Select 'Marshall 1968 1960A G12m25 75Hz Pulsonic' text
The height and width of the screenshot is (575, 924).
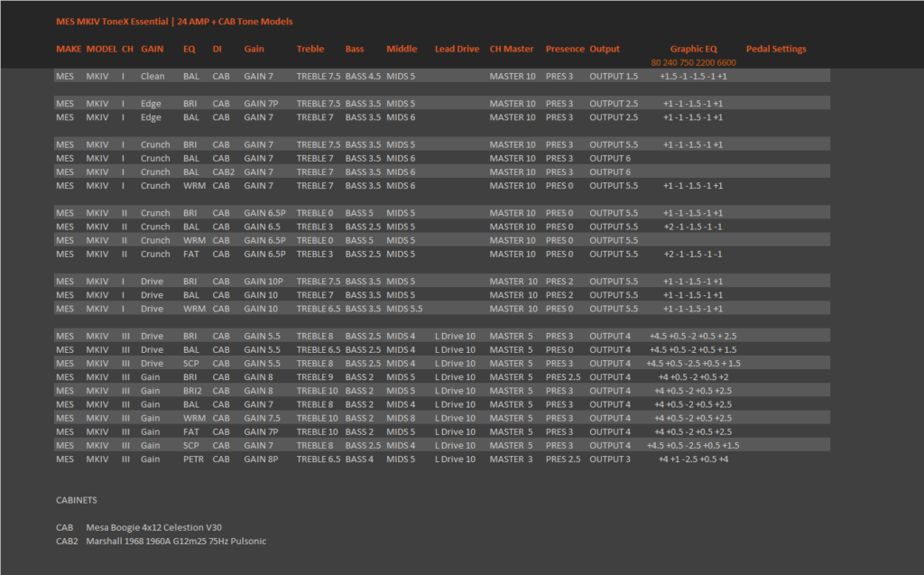pyautogui.click(x=176, y=541)
